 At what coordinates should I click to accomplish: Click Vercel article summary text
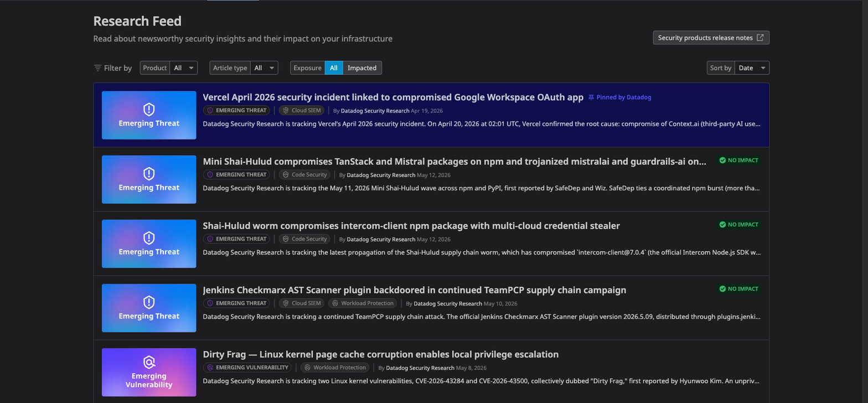(x=482, y=124)
